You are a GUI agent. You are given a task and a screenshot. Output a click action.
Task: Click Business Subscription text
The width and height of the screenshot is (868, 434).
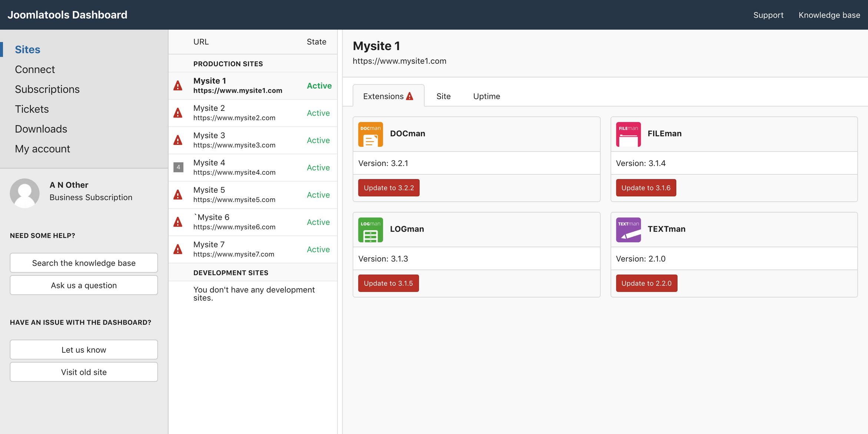[x=91, y=198]
